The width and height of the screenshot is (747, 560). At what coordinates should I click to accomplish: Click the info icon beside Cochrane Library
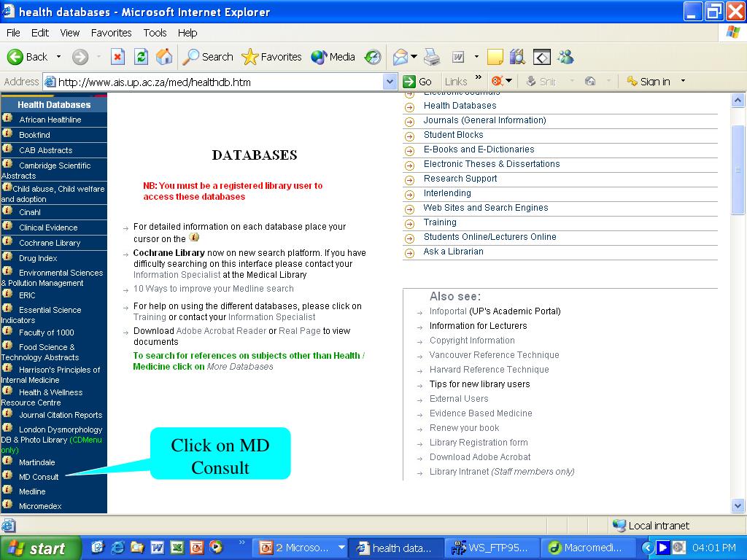tap(7, 241)
